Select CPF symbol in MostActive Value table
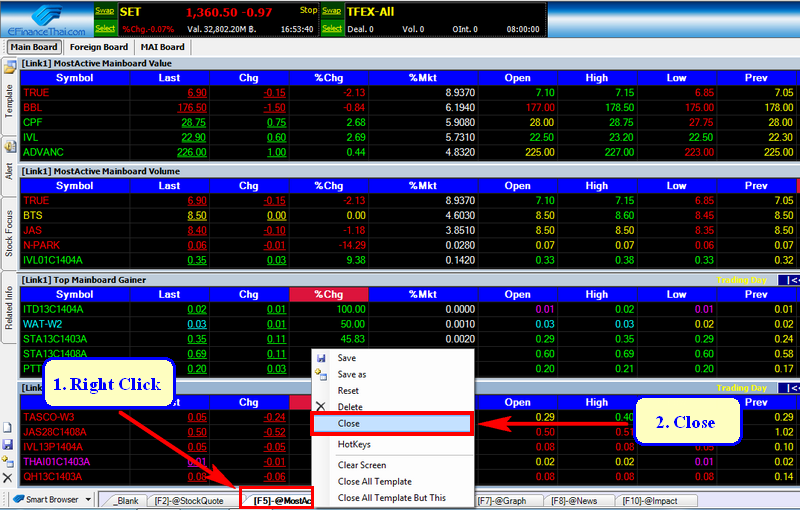800x510 pixels. (x=32, y=122)
